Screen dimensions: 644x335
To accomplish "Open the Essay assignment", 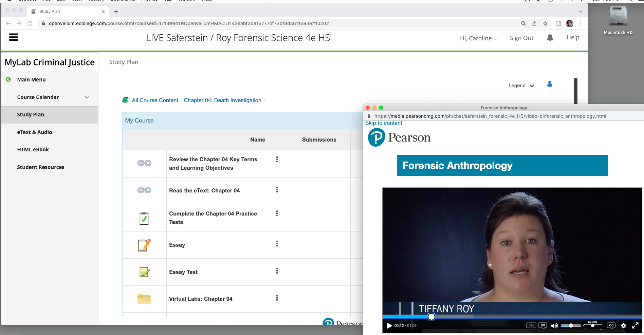I will pos(177,245).
